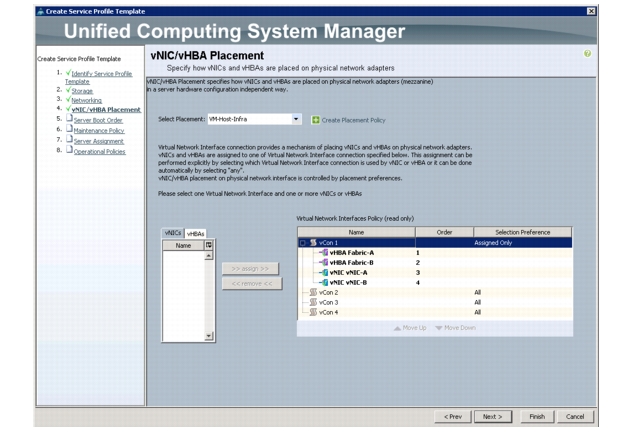Click the page icon beside Operational Policies
640x433 pixels.
(x=69, y=150)
